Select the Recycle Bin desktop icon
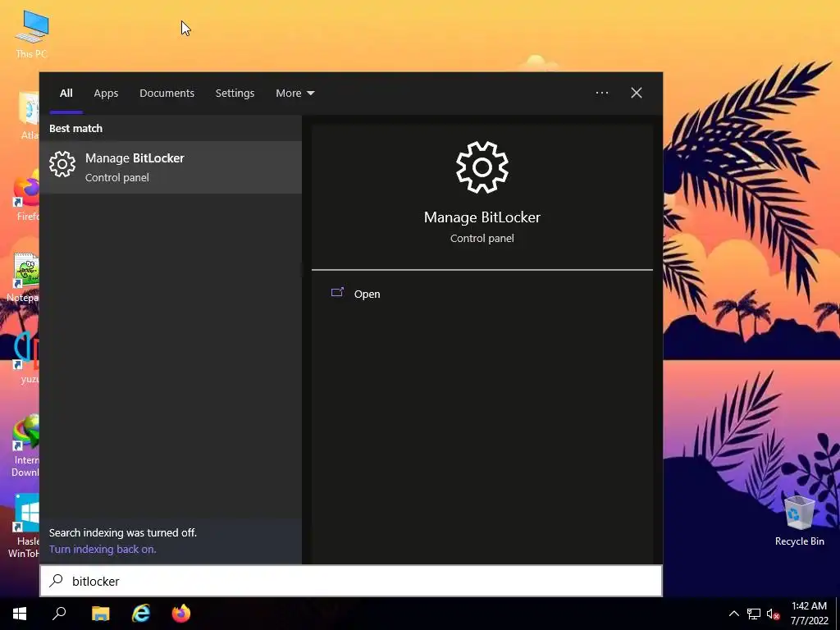The width and height of the screenshot is (840, 630). tap(799, 521)
